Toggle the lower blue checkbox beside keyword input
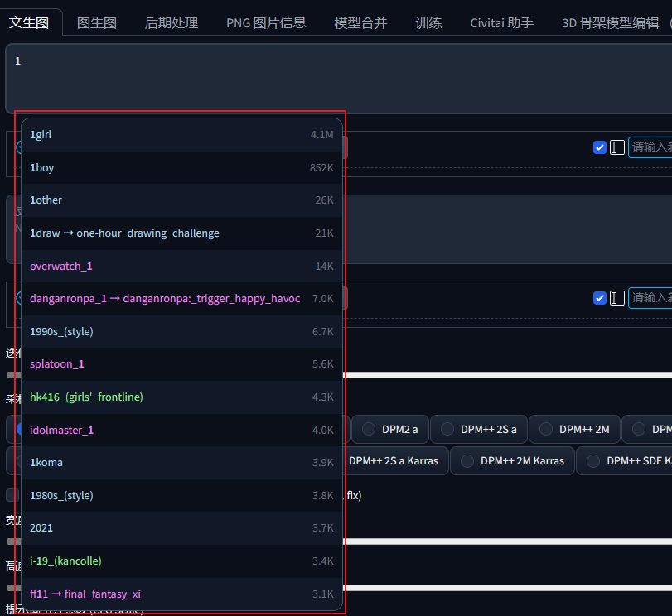Viewport: 672px width, 616px height. coord(600,298)
